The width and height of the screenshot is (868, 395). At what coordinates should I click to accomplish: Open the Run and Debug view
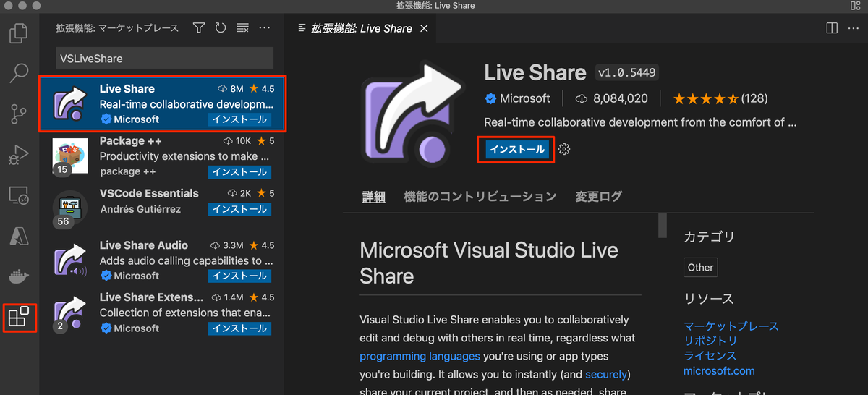[x=20, y=154]
